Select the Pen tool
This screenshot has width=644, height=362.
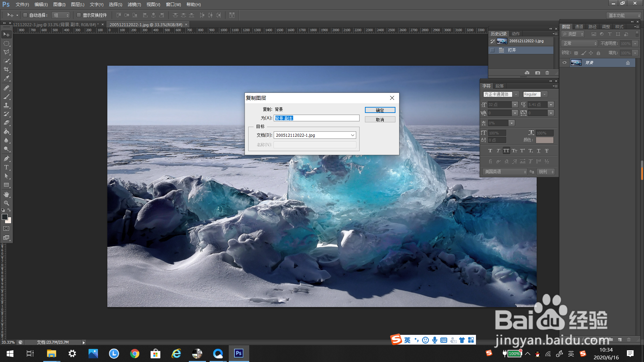click(x=6, y=159)
